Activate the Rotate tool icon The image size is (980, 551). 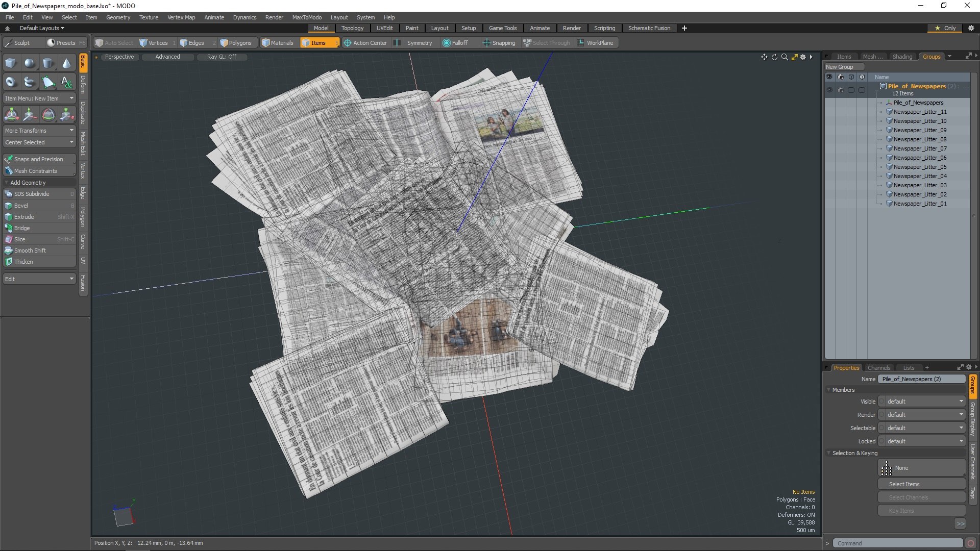point(48,115)
